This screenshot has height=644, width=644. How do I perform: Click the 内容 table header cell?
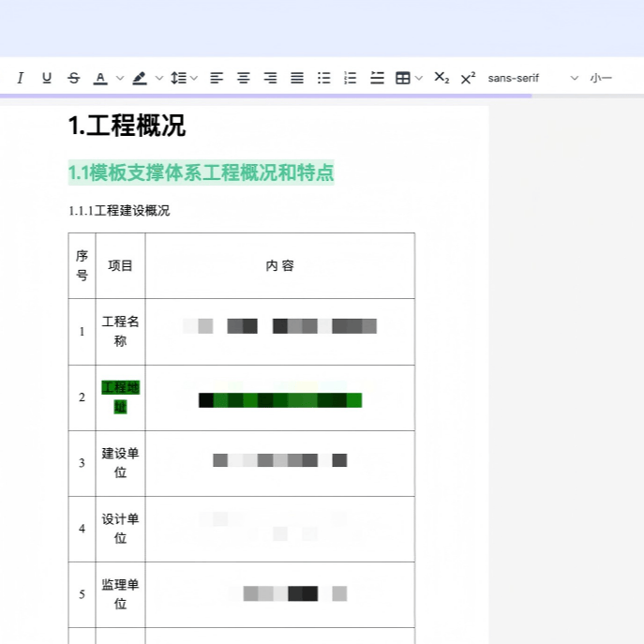tap(280, 265)
